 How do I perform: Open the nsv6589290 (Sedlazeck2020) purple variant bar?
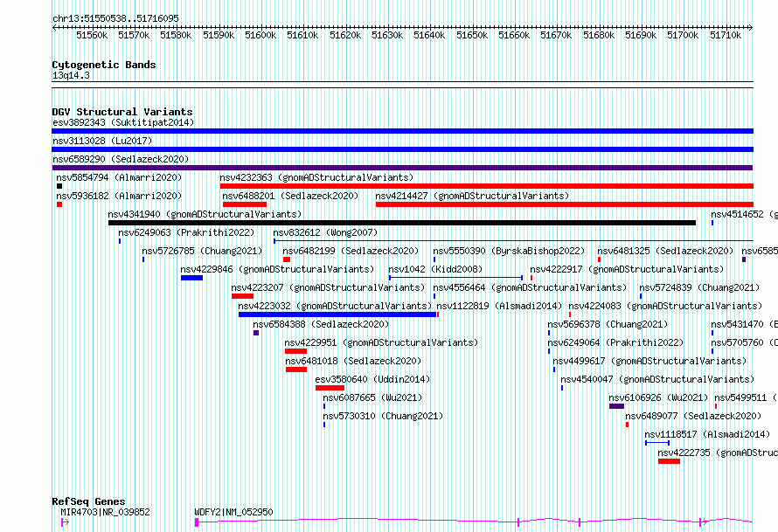point(402,168)
